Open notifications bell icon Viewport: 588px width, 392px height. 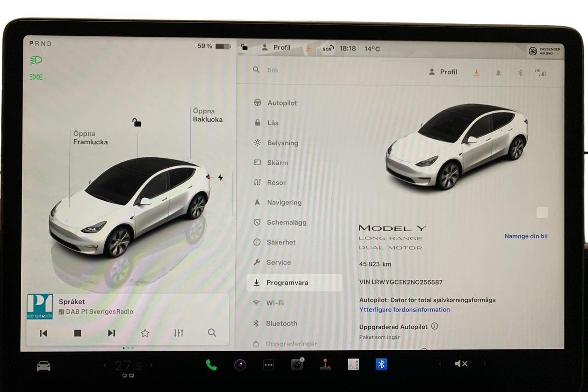pyautogui.click(x=498, y=73)
